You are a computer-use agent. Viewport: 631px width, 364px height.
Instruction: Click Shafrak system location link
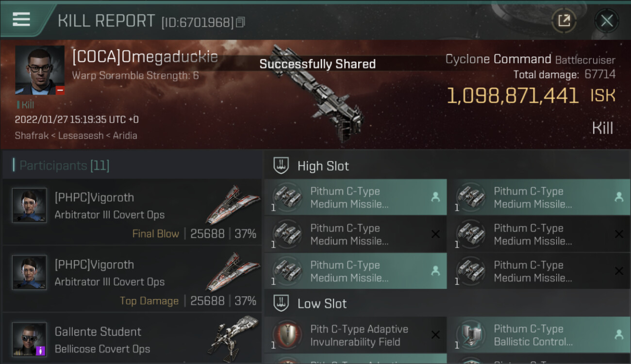pyautogui.click(x=32, y=135)
